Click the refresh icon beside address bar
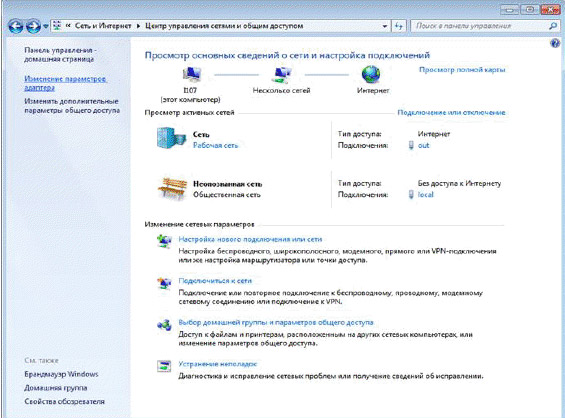Image resolution: width=565 pixels, height=418 pixels. [399, 26]
